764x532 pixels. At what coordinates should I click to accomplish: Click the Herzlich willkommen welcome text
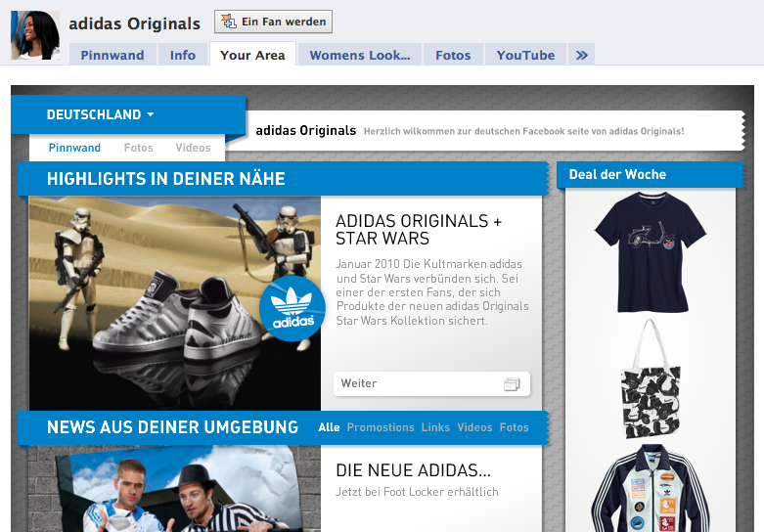[523, 131]
